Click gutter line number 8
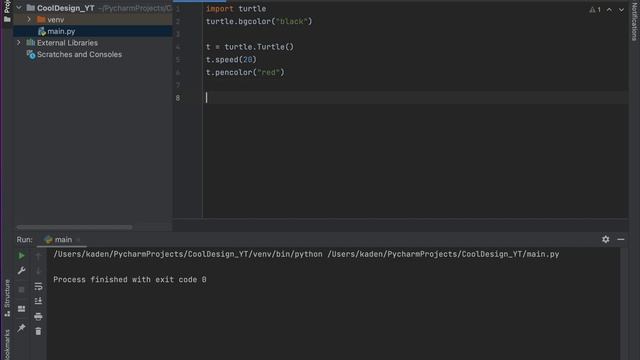Viewport: 640px width, 360px height. coord(178,98)
